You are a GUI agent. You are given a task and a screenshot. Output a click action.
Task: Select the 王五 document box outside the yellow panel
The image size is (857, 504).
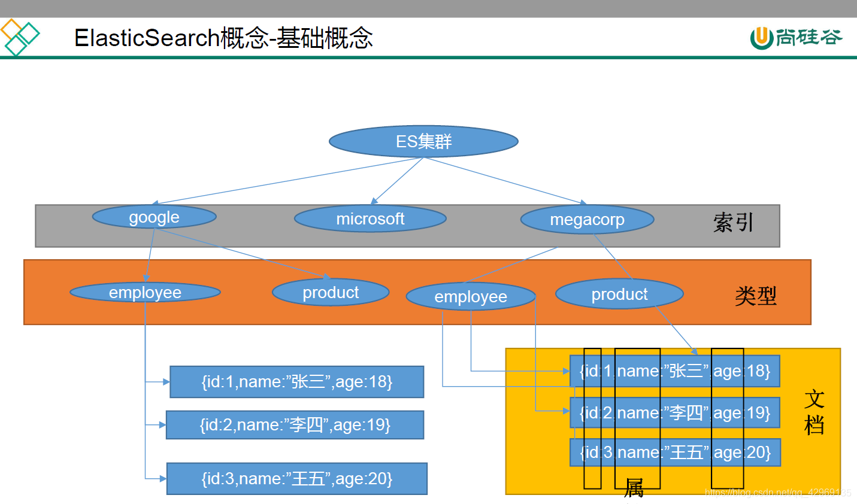(297, 479)
